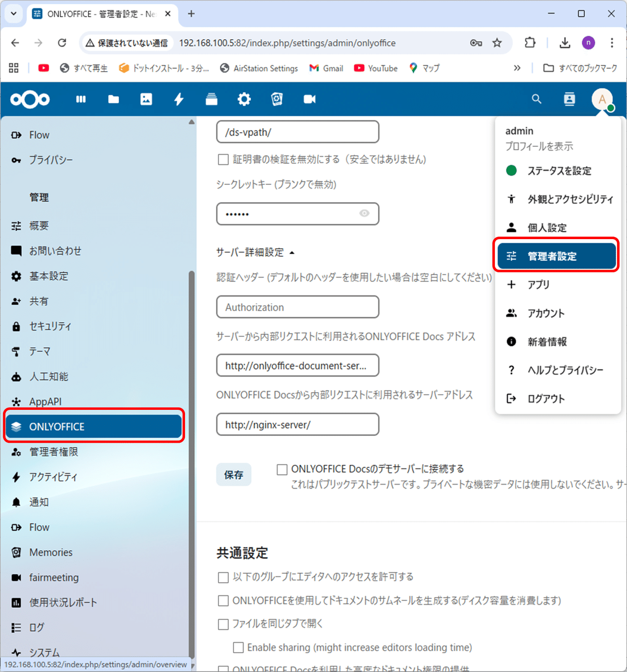
Task: Click the http://nginx-server/ address field
Action: pyautogui.click(x=297, y=424)
